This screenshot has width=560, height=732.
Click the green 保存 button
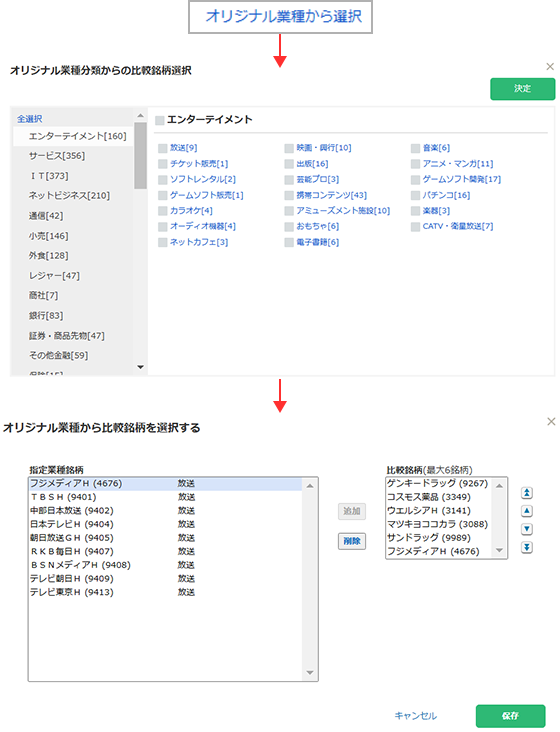pos(511,716)
